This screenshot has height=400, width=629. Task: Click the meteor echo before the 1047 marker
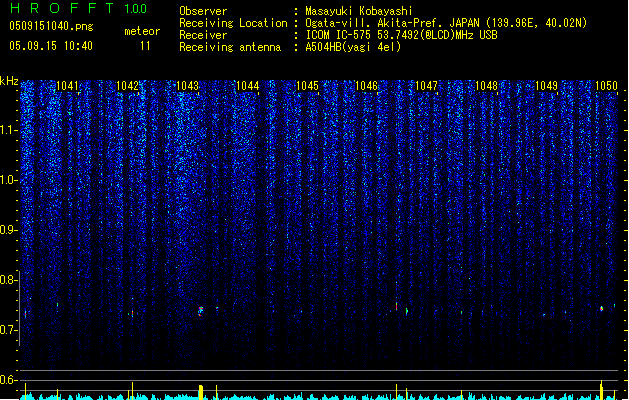point(396,306)
